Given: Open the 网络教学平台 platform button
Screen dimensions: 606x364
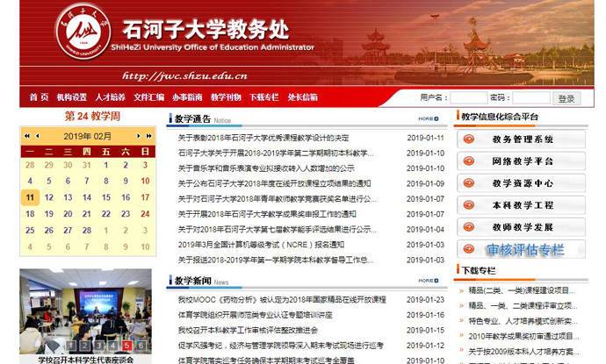Looking at the screenshot, I should (522, 161).
